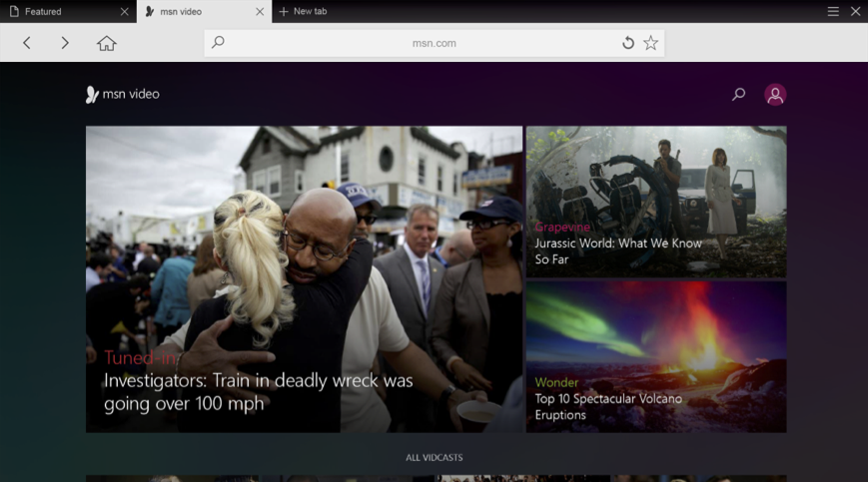The height and width of the screenshot is (482, 868).
Task: Open a New tab
Action: point(303,12)
